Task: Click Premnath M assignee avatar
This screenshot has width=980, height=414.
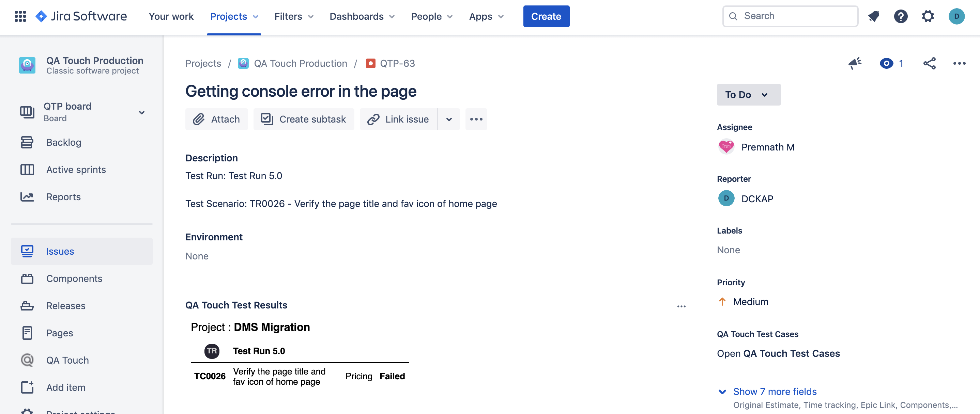Action: tap(726, 147)
